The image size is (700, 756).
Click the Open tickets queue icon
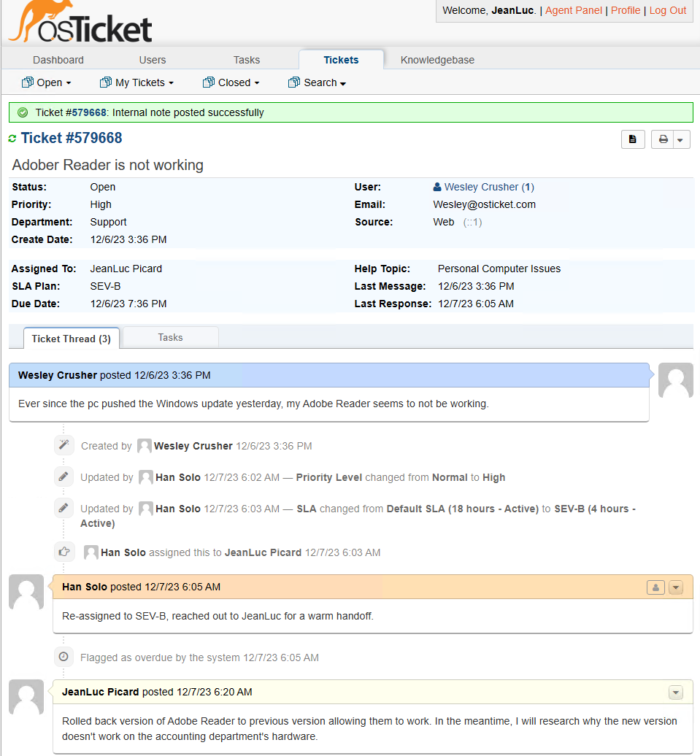28,82
